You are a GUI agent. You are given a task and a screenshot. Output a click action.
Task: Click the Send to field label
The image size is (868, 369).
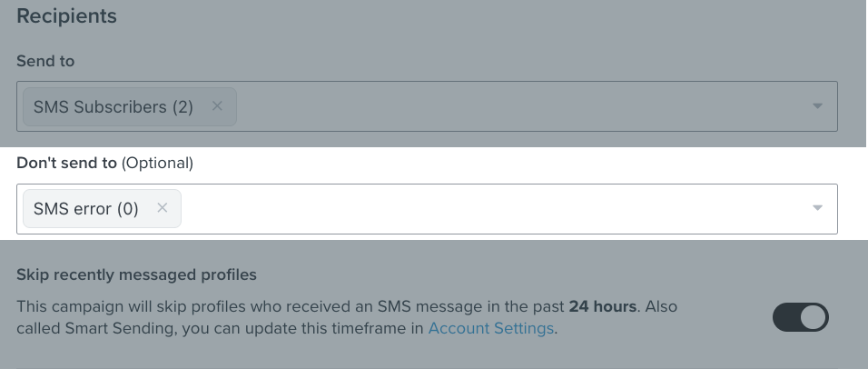45,61
